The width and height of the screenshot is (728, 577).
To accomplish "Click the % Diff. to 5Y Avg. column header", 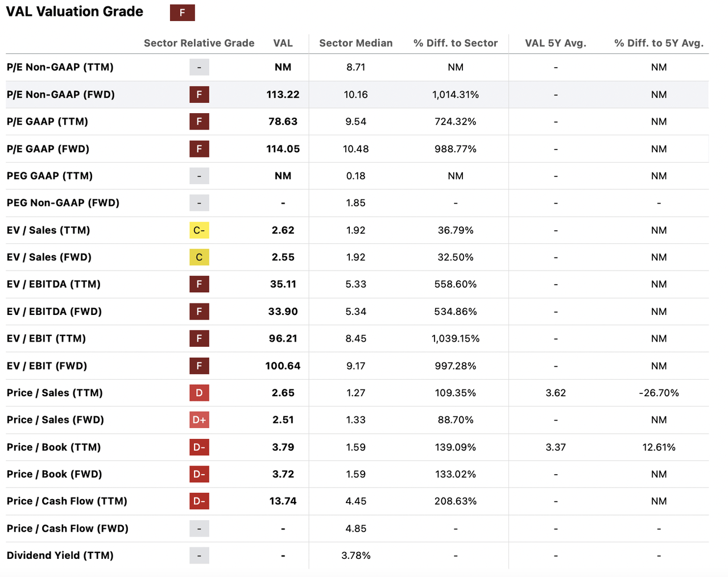I will 659,43.
